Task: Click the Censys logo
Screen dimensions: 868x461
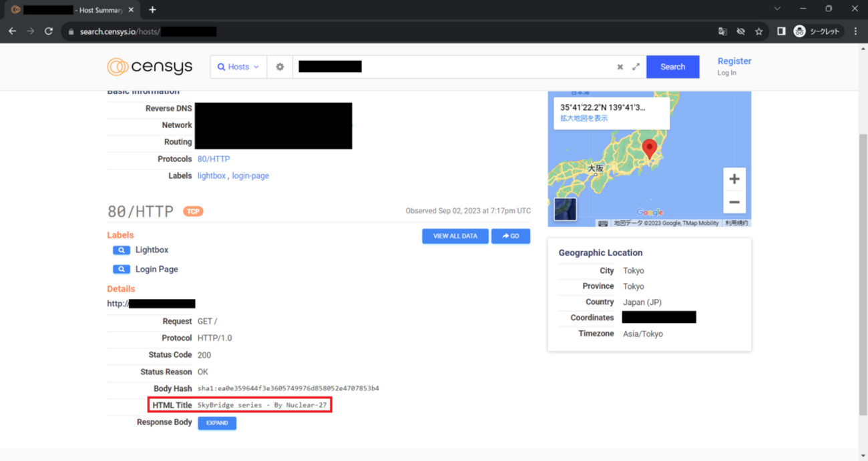Action: click(150, 67)
